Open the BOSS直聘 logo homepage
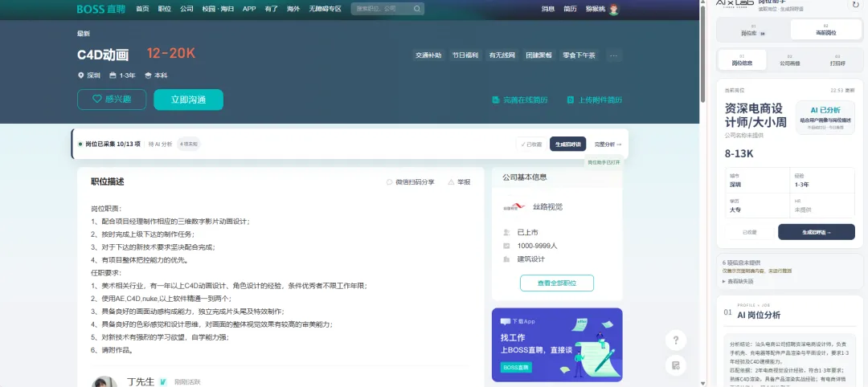 101,9
